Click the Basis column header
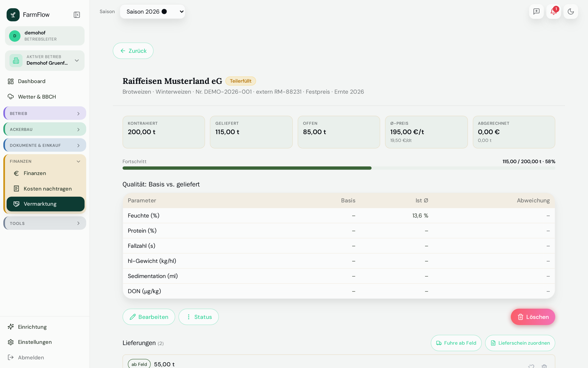This screenshot has height=368, width=588. pos(348,200)
